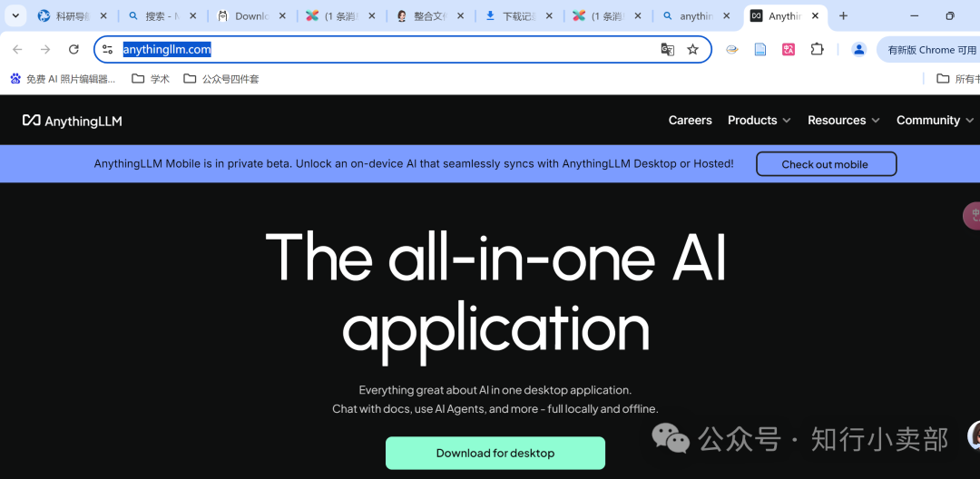Close the 搜索 tab
Viewport: 980px width, 479px height.
[x=193, y=16]
